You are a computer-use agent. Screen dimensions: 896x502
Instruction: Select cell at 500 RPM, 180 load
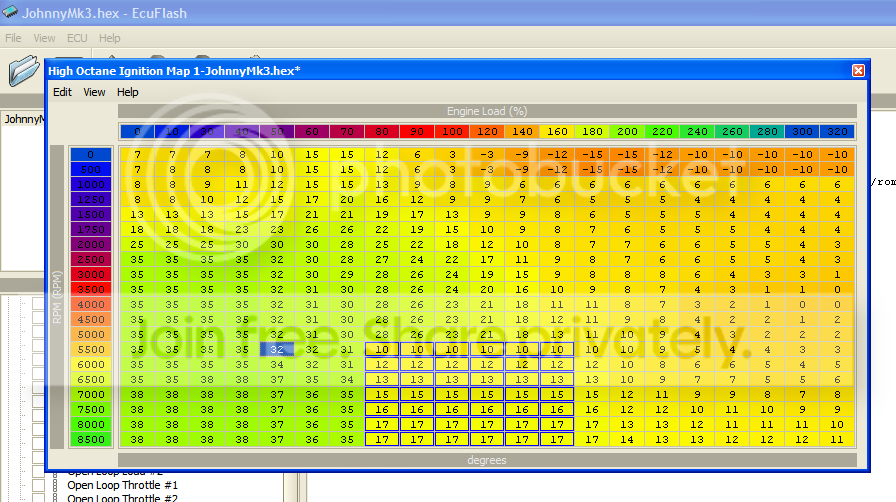coord(592,169)
